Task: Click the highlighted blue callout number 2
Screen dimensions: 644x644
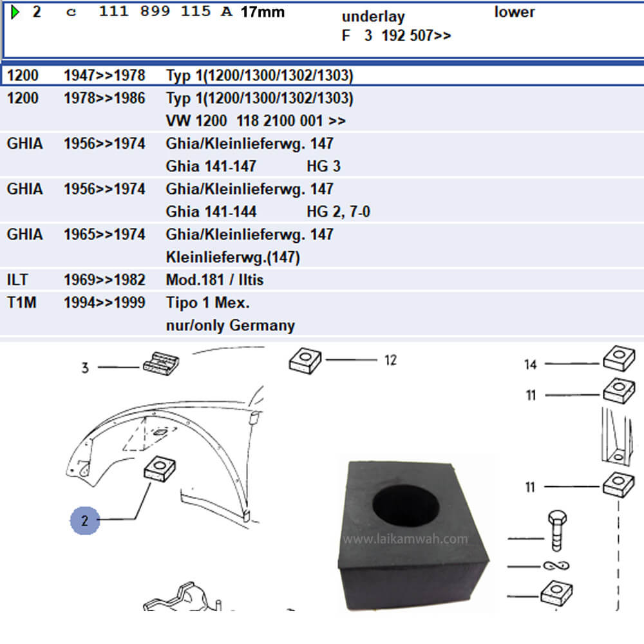Action: point(84,521)
